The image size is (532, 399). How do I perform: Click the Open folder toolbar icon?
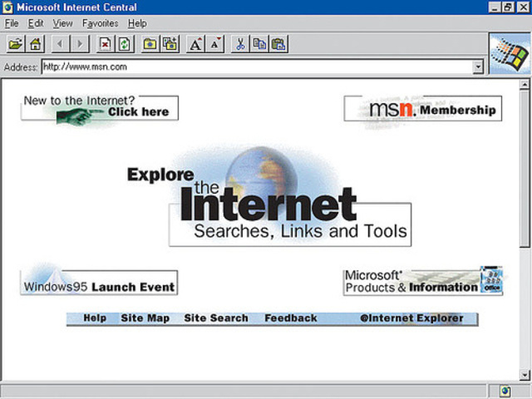(15, 44)
